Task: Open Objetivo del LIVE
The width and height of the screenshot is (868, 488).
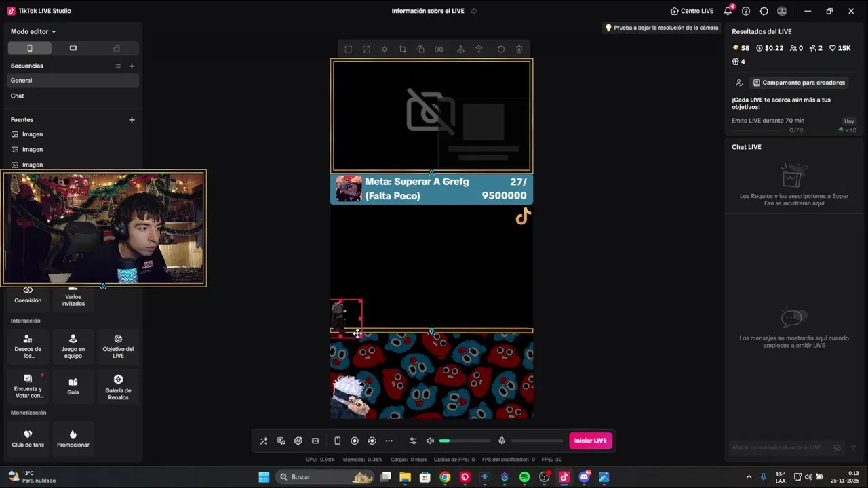Action: (118, 346)
